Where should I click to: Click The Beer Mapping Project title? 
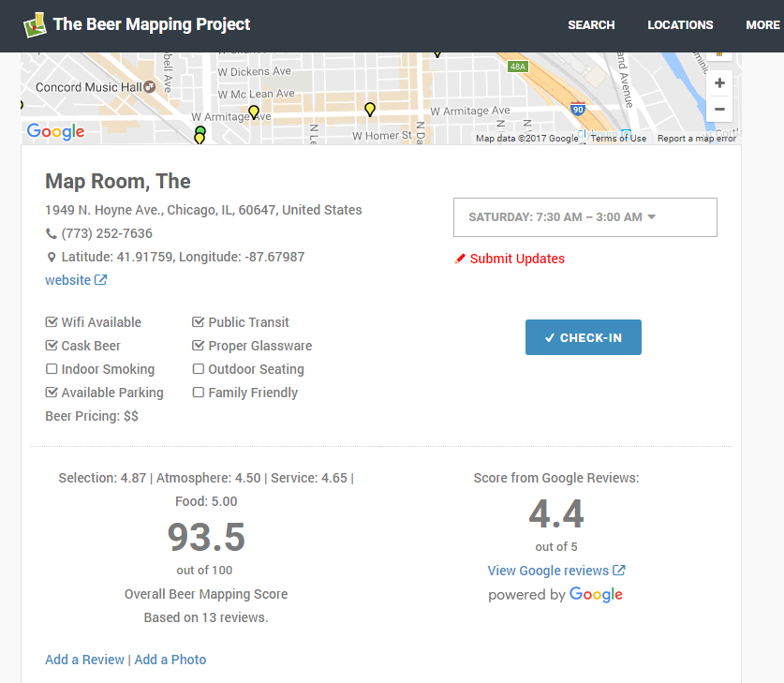click(x=152, y=24)
